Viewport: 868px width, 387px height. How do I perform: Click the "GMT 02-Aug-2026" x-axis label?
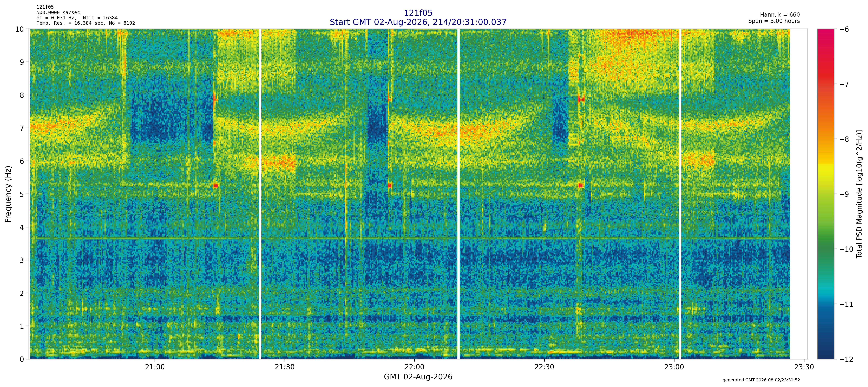(x=418, y=377)
